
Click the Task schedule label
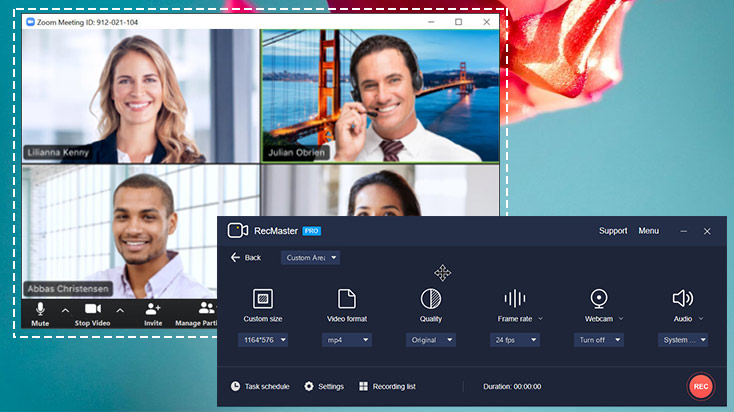click(x=267, y=386)
